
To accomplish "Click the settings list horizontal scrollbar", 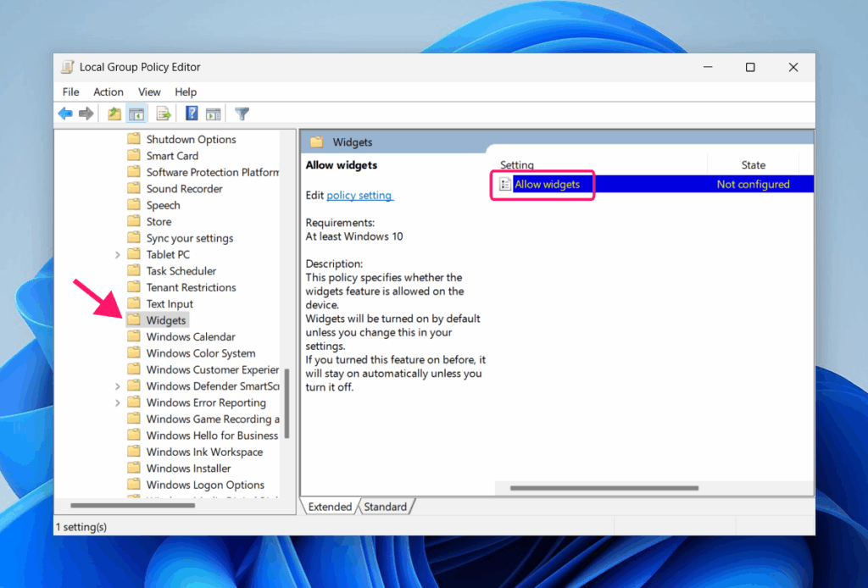I will [604, 488].
